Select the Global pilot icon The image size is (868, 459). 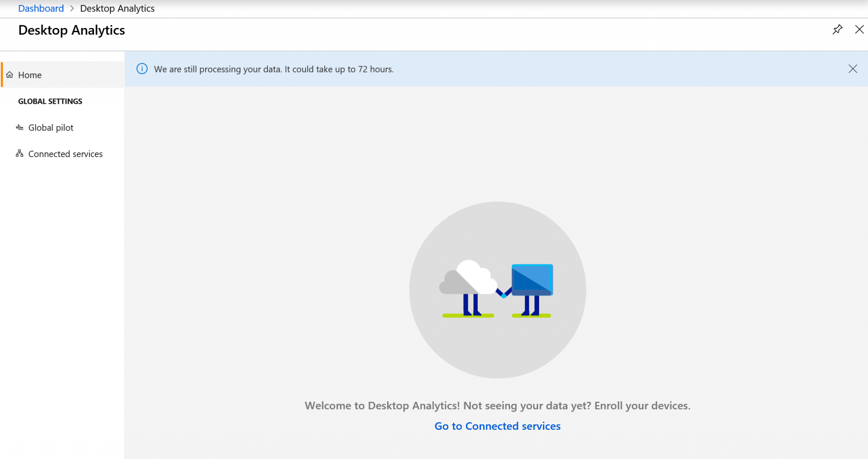pos(19,127)
